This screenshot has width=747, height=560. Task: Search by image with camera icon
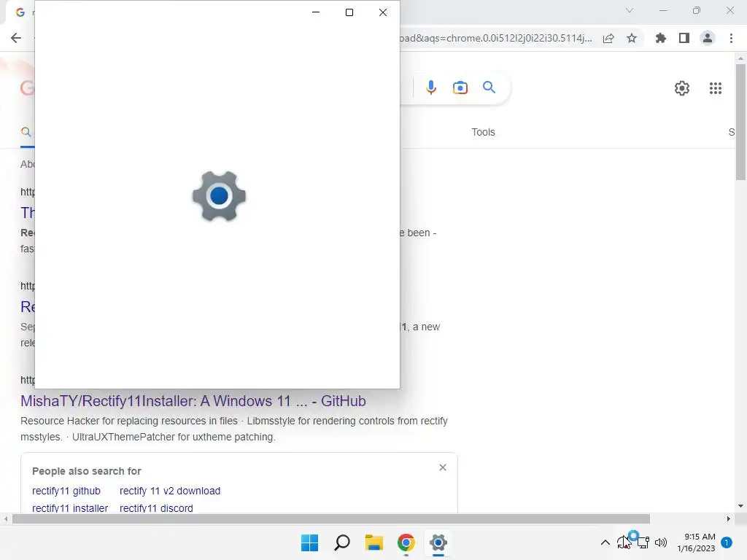tap(460, 87)
